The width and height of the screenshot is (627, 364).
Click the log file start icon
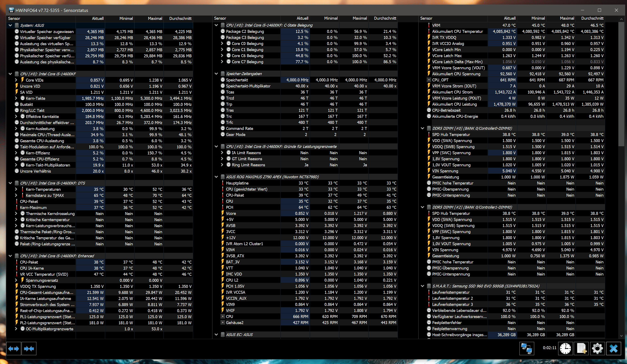pos(581,348)
